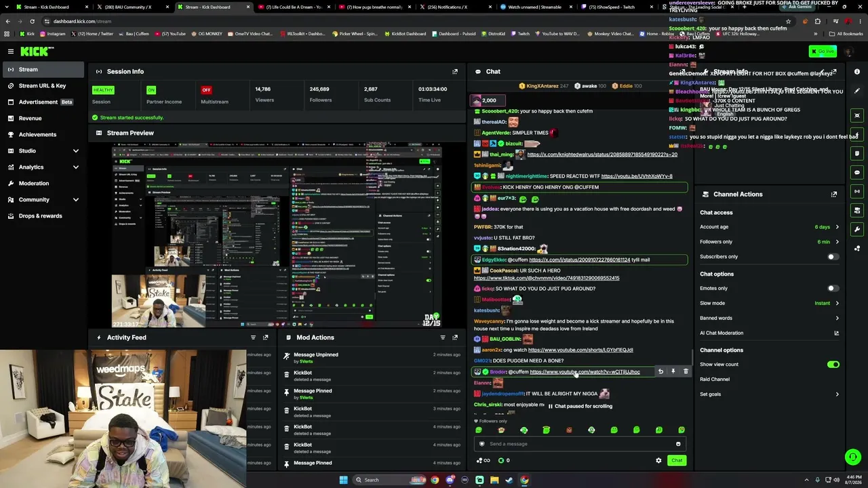The width and height of the screenshot is (868, 488).
Task: Delete Brodor's highlighted chat message
Action: tap(686, 371)
